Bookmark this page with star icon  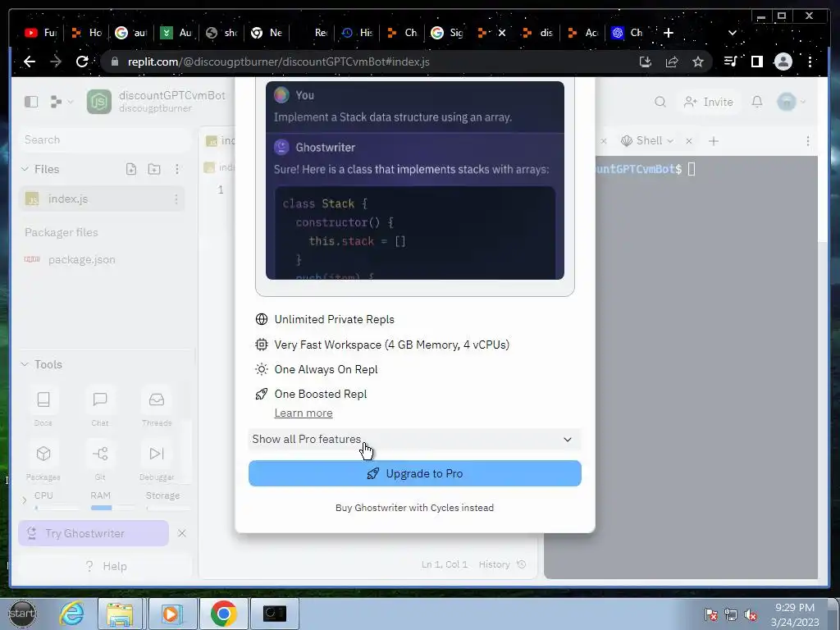click(x=697, y=62)
